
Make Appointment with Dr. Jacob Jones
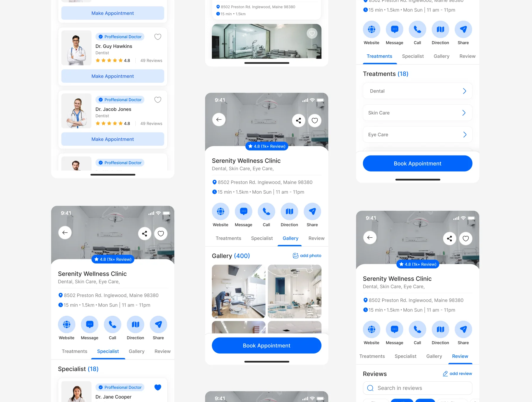pyautogui.click(x=113, y=139)
